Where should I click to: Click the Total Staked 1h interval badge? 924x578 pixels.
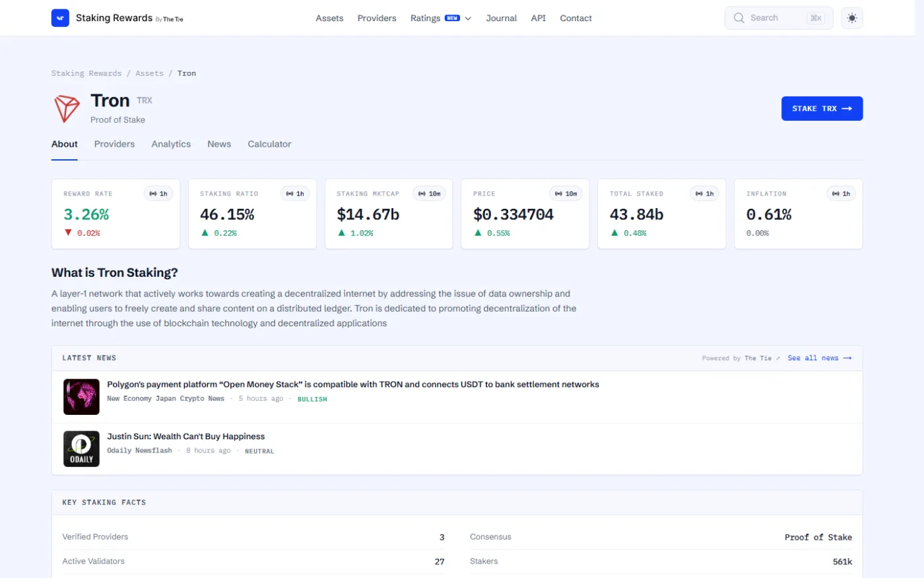tap(705, 194)
